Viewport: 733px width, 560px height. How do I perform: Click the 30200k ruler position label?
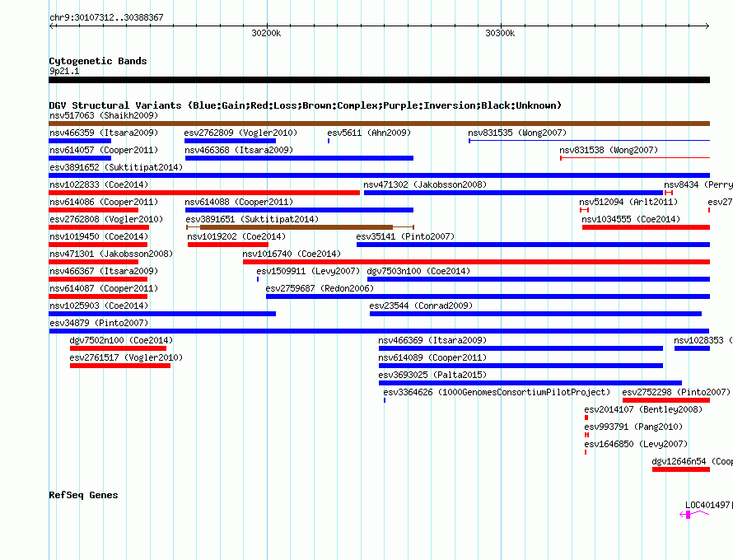266,33
